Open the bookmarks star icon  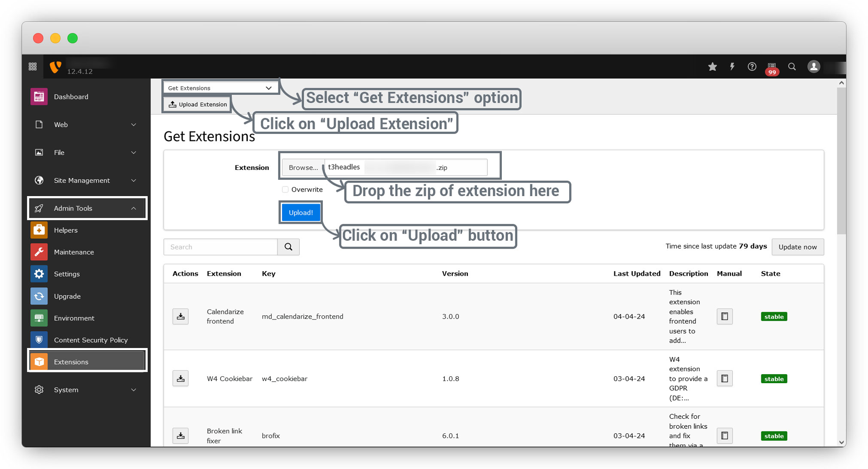click(x=712, y=67)
